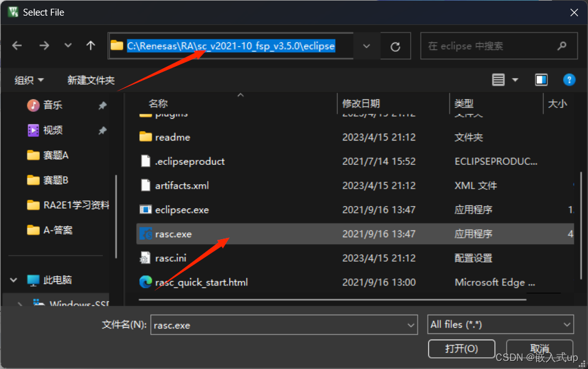Go forward with the right arrow
The height and width of the screenshot is (369, 588).
coord(44,46)
